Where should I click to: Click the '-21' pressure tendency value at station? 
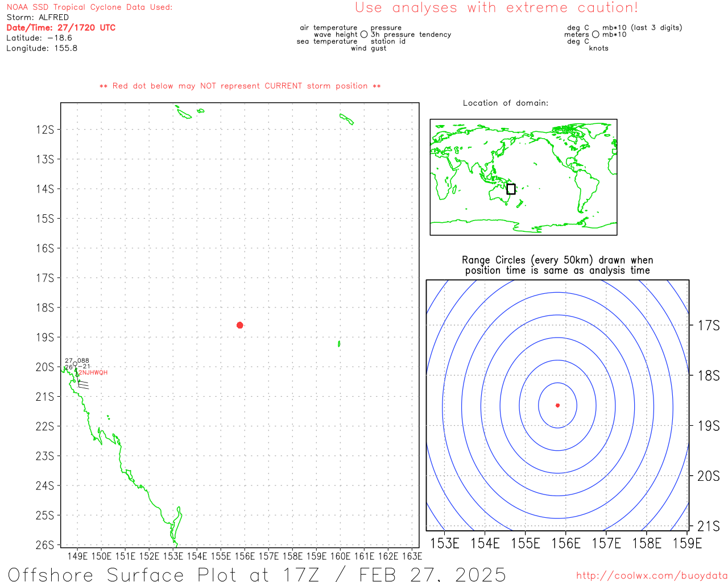[84, 367]
